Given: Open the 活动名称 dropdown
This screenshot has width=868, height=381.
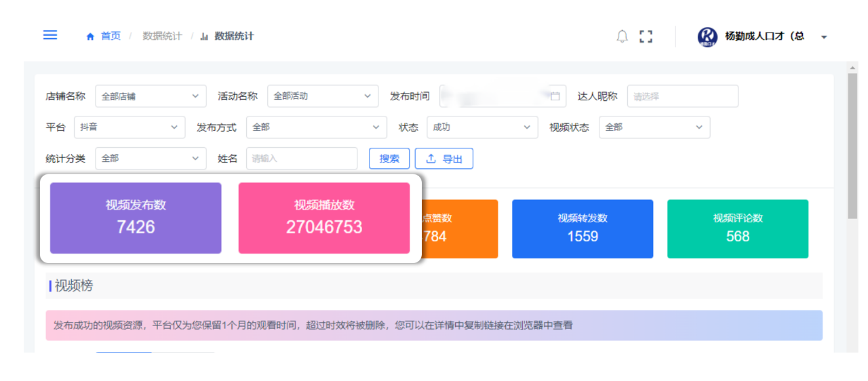Looking at the screenshot, I should click(323, 96).
